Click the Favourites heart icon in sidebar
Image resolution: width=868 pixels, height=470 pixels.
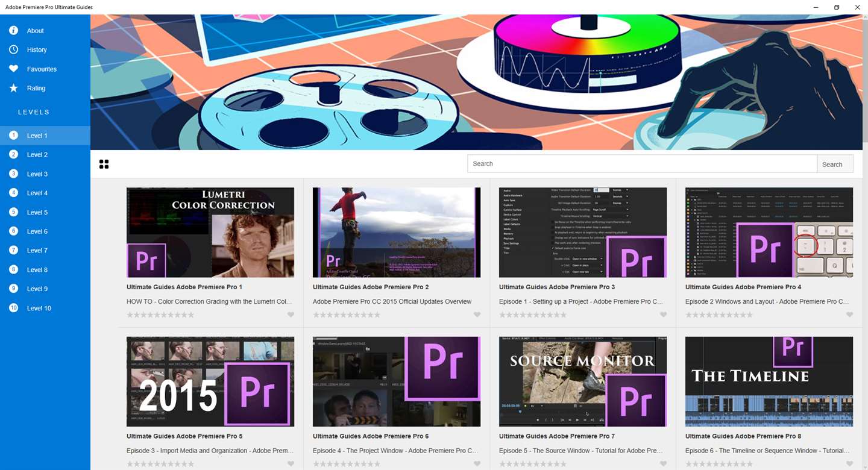(x=14, y=69)
